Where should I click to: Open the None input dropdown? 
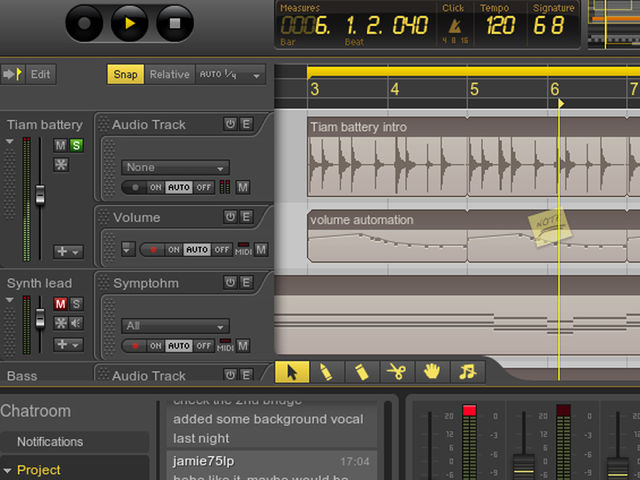175,167
